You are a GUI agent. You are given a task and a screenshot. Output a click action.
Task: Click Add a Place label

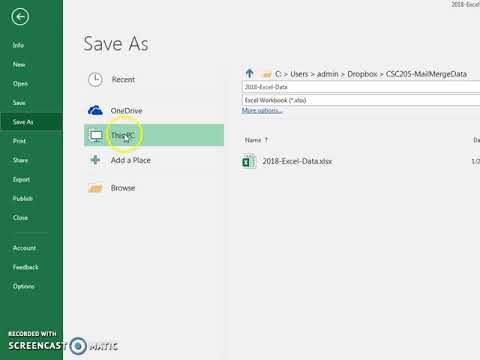tap(131, 160)
